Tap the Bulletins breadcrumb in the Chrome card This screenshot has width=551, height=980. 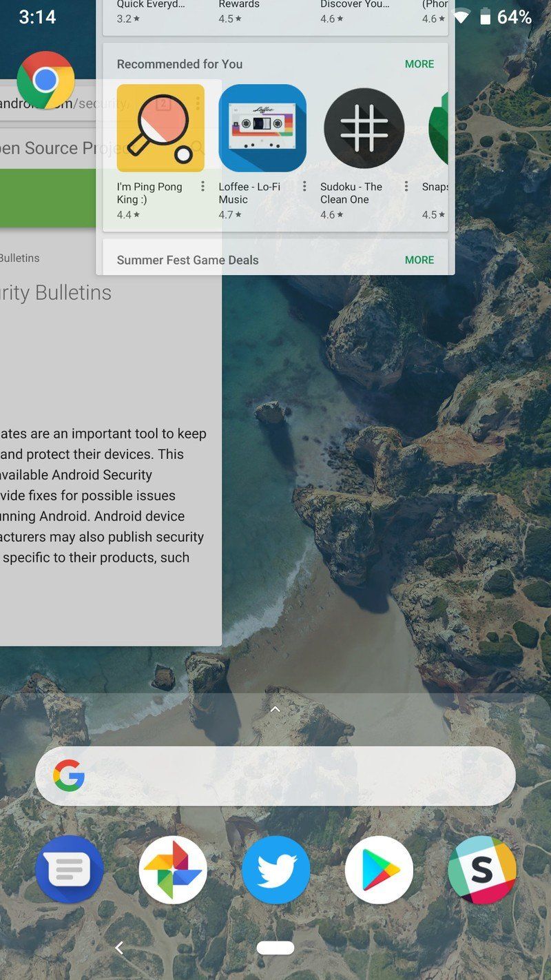[x=20, y=258]
